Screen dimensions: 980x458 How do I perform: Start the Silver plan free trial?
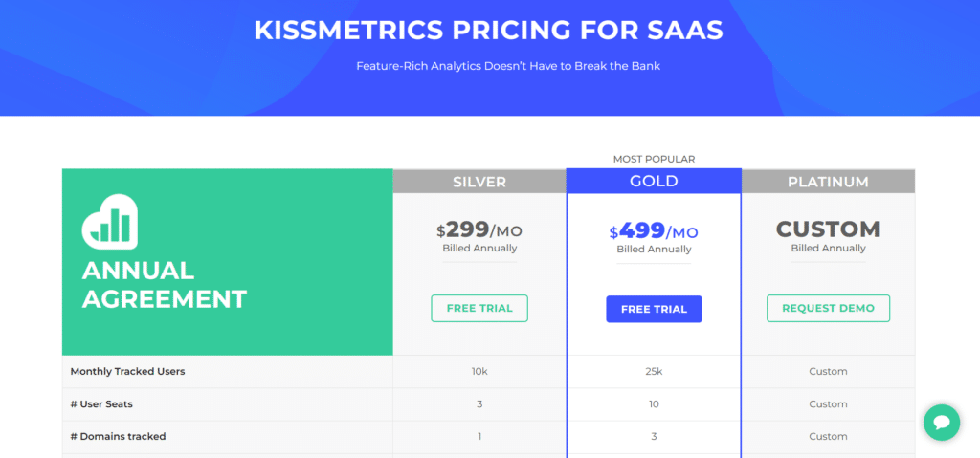pyautogui.click(x=479, y=309)
